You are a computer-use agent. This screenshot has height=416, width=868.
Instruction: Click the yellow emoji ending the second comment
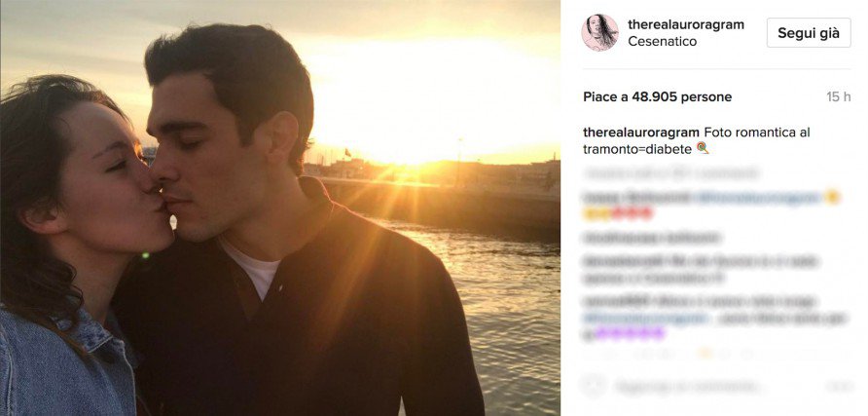coord(832,197)
